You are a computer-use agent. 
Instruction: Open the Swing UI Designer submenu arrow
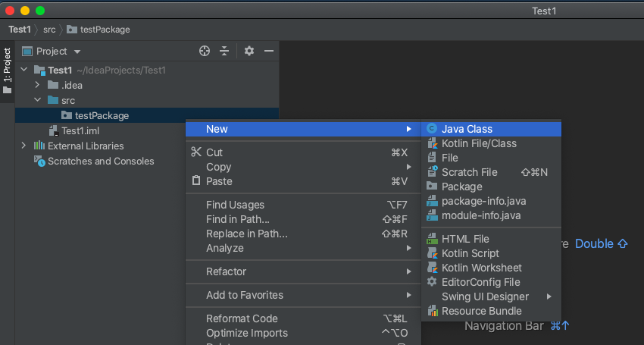click(x=549, y=296)
